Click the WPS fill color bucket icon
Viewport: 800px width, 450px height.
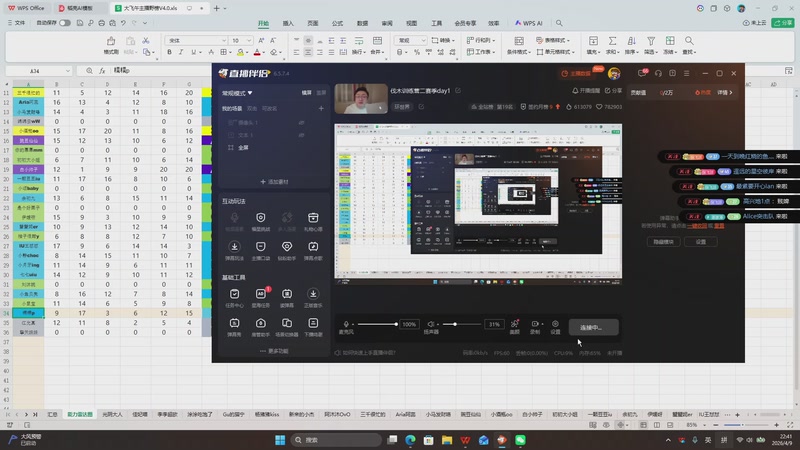[x=240, y=52]
